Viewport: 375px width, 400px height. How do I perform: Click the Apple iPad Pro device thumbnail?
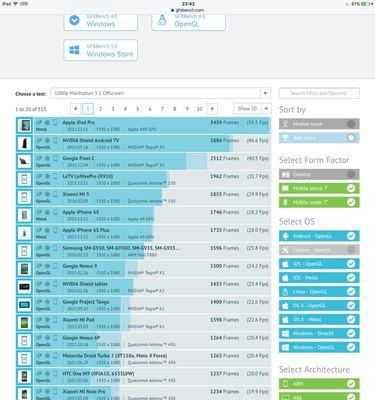[24, 126]
